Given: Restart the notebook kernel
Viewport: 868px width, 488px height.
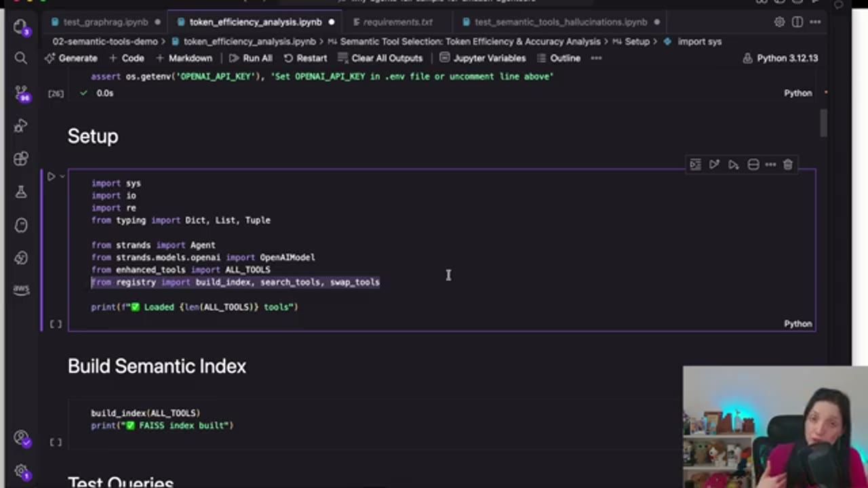Looking at the screenshot, I should 305,58.
